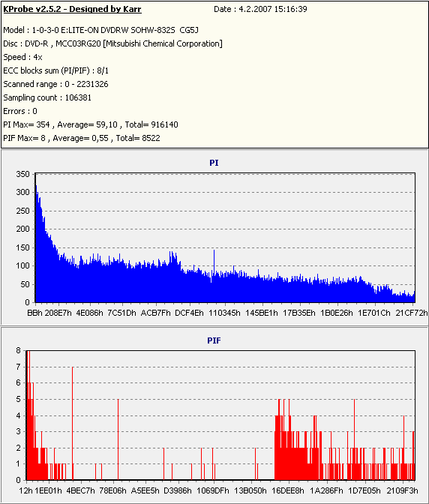
Task: Click the 'PIF' chart title
Action: (x=214, y=340)
